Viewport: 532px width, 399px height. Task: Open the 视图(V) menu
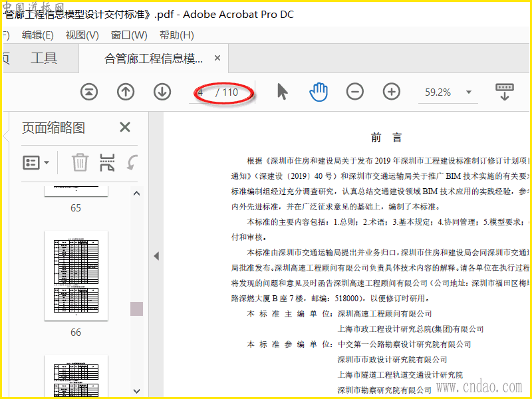[82, 35]
